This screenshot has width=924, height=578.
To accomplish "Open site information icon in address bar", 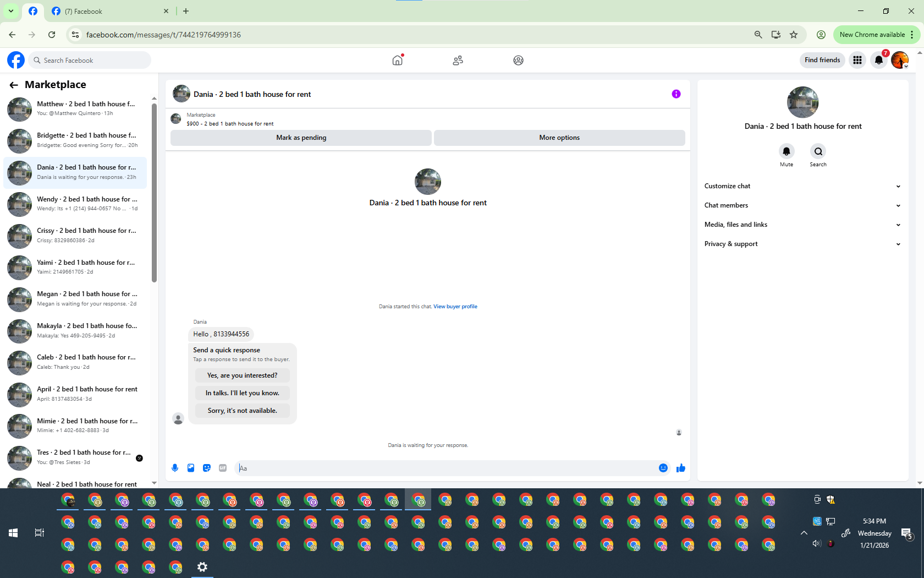I will [75, 35].
